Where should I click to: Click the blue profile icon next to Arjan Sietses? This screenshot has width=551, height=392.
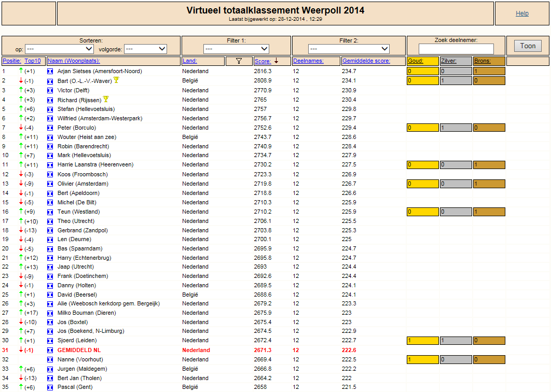(x=50, y=72)
